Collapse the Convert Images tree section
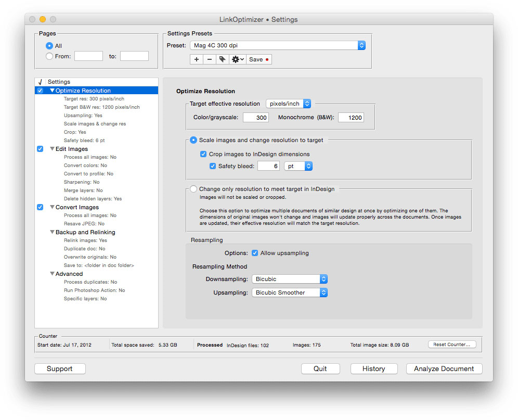The image size is (518, 420). tap(52, 207)
